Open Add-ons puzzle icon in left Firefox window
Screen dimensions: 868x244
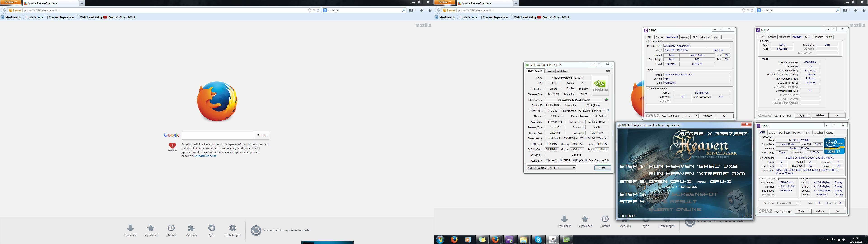pos(191,228)
